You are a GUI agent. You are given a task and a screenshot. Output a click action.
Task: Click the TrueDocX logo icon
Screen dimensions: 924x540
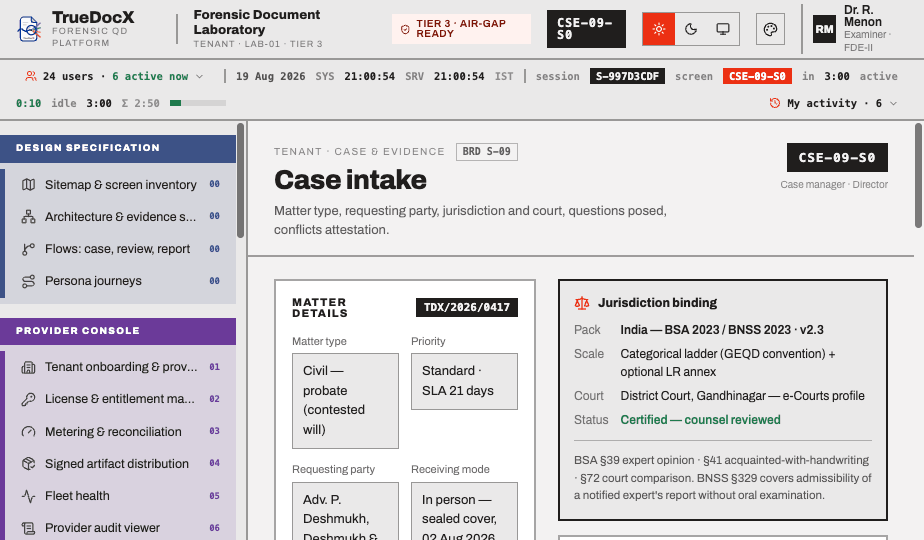click(x=29, y=29)
